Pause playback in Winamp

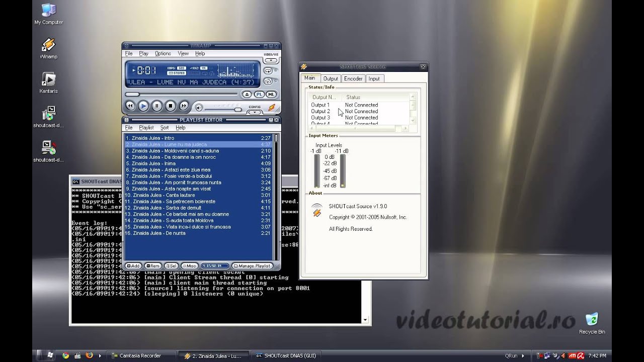point(157,106)
